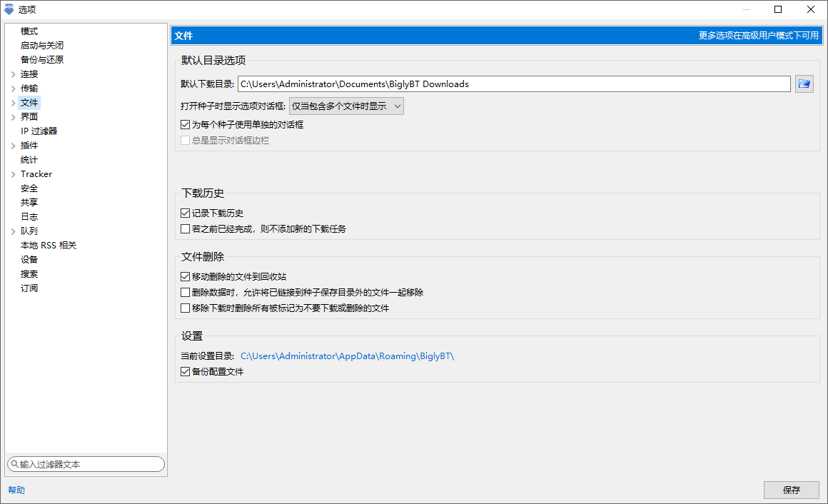This screenshot has height=504, width=828.
Task: Expand the 队列 tree node arrow
Action: (x=13, y=231)
